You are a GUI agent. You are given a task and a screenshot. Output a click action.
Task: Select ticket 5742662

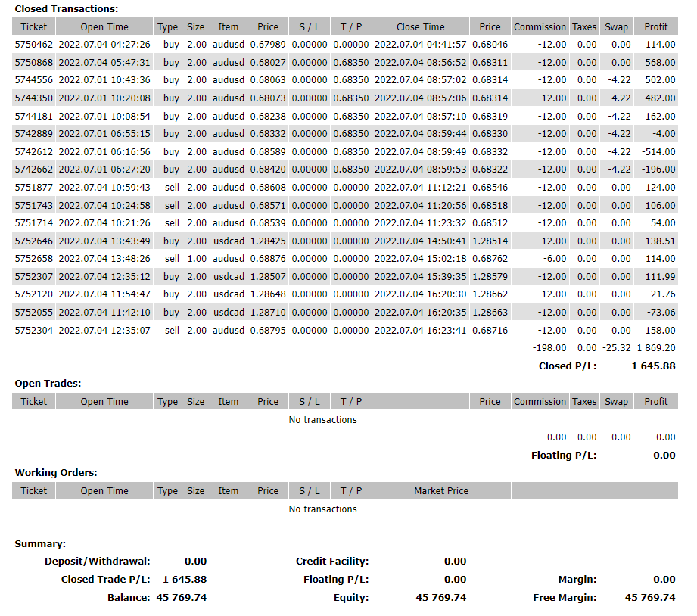coord(34,170)
